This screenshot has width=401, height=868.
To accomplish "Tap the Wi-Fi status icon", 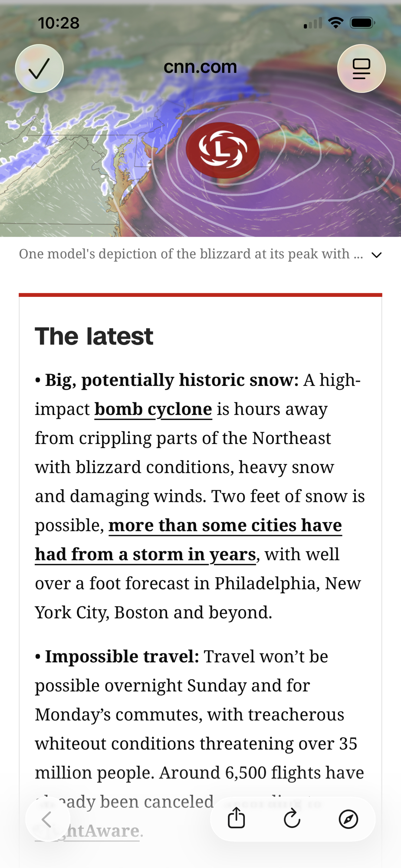I will click(335, 23).
